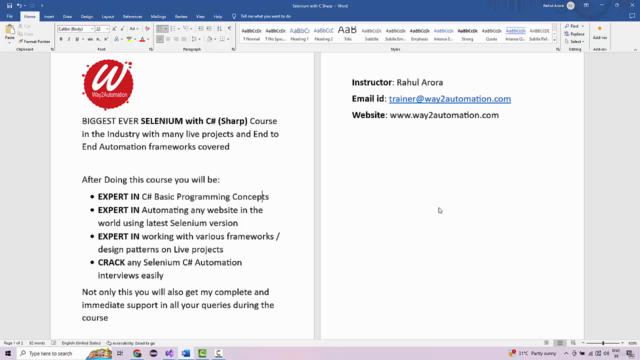Open the Comments pane icon
This screenshot has width=640, height=360.
click(632, 16)
